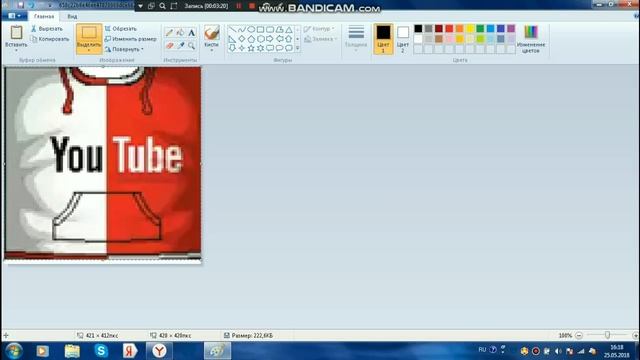This screenshot has height=360, width=640.
Task: Pick the green color swatch
Action: 480,28
